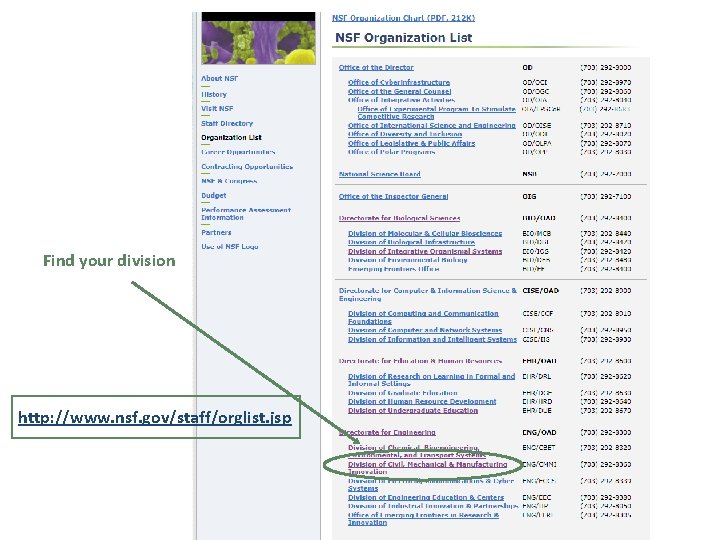Open Office of Legislative & Public Affairs

tap(411, 143)
